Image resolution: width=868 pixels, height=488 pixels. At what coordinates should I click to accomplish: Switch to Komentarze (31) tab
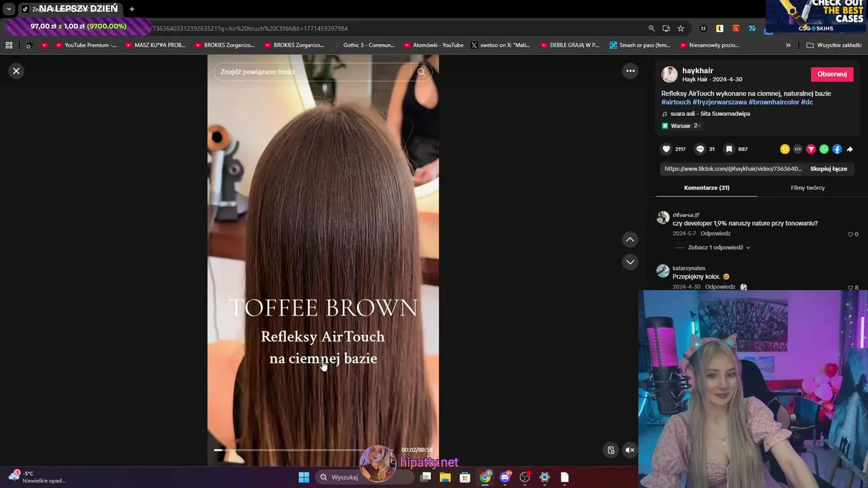click(707, 188)
